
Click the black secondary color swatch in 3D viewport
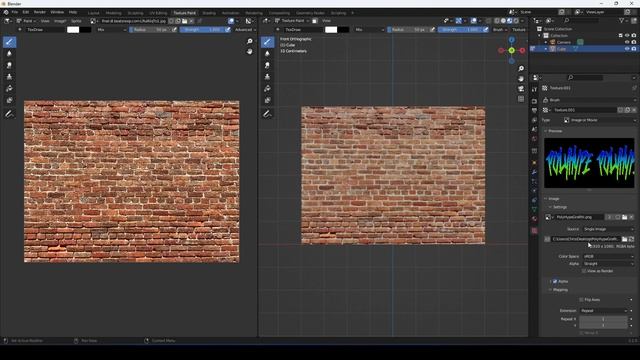click(344, 29)
